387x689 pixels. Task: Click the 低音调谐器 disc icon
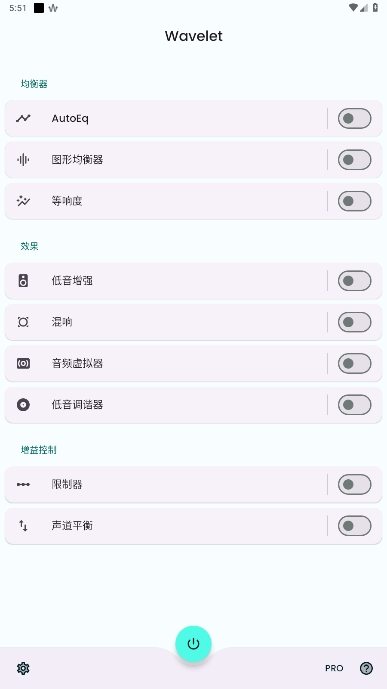[x=23, y=405]
